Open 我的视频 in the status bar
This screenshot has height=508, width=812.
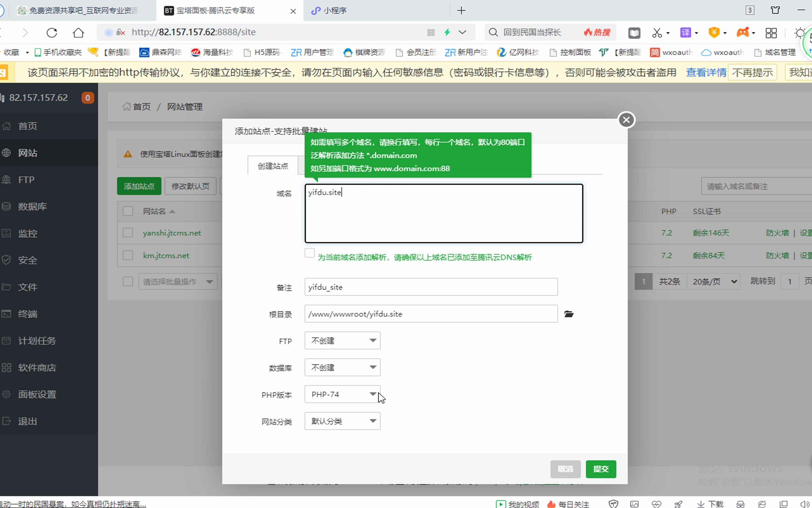(518, 504)
